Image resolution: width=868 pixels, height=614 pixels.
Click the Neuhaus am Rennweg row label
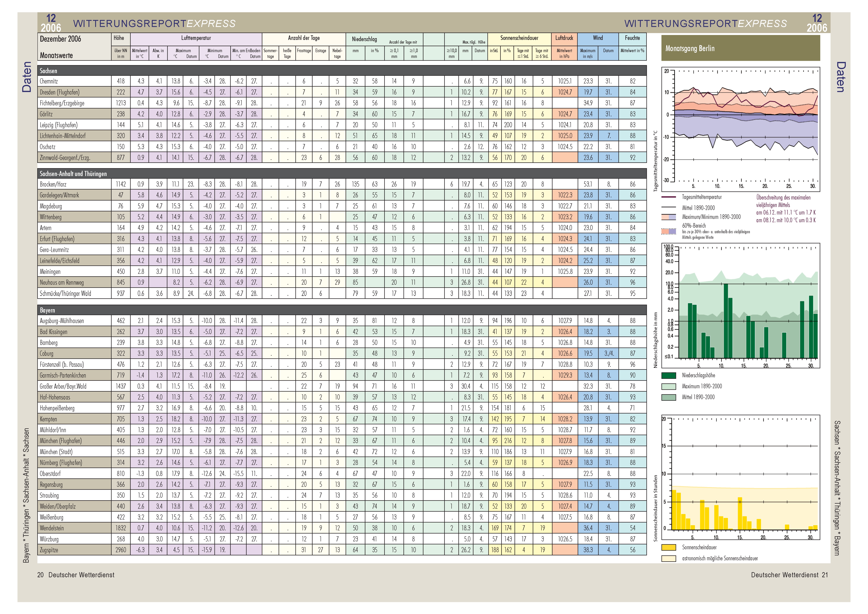[x=62, y=283]
